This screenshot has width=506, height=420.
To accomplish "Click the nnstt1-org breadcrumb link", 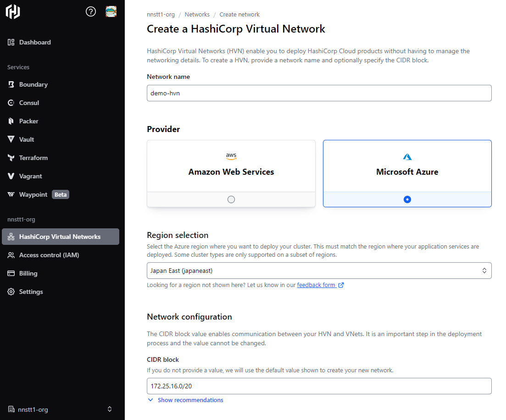I will coord(161,15).
